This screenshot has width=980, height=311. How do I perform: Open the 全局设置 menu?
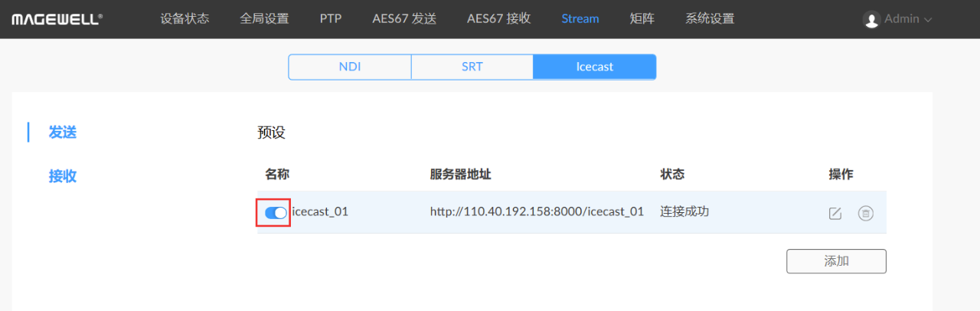[264, 19]
